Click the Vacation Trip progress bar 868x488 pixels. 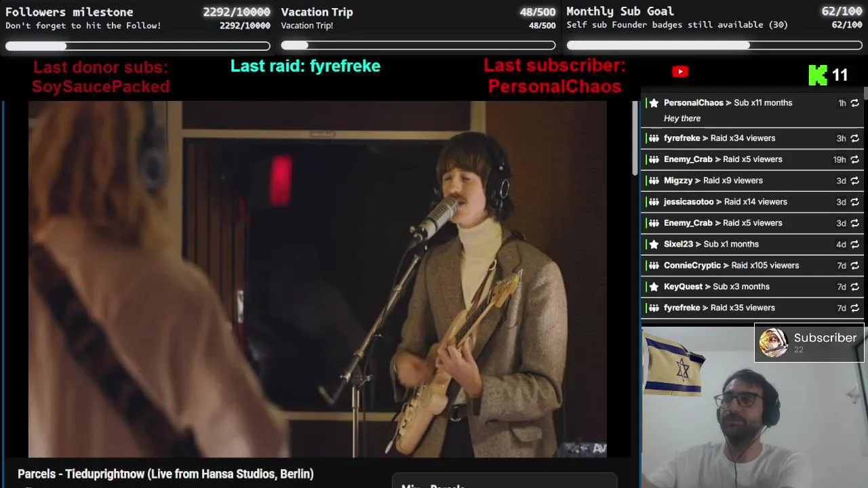click(418, 45)
